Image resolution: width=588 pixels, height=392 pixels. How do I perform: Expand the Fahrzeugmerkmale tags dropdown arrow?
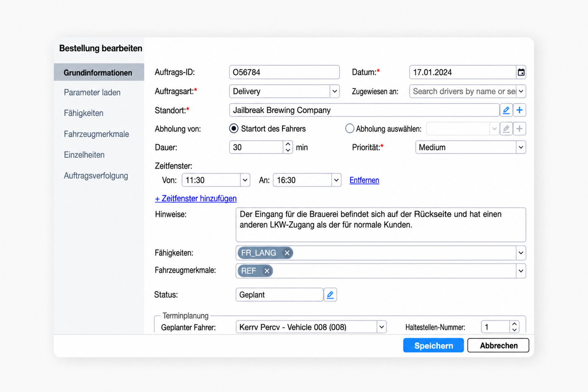(521, 271)
